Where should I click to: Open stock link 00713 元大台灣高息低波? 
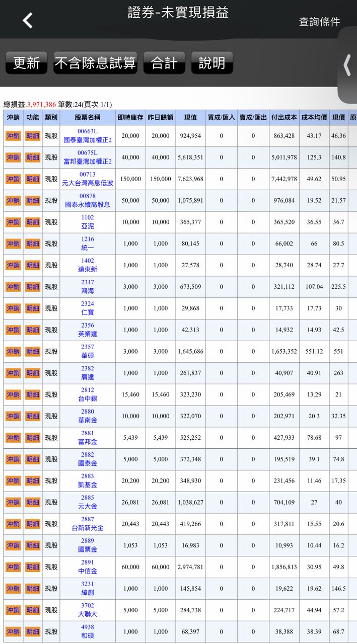[87, 179]
